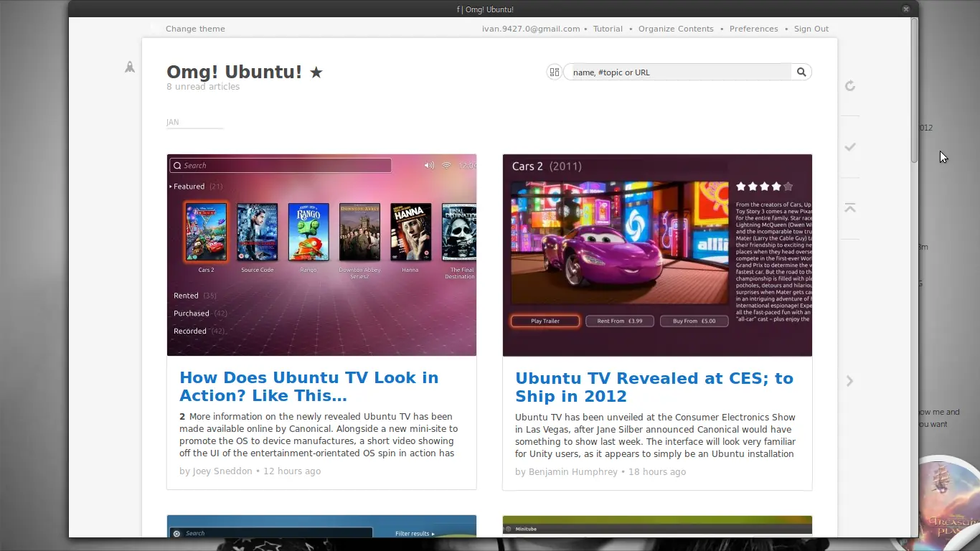This screenshot has height=551, width=980.
Task: Click the 'JAN' month label
Action: tap(172, 122)
